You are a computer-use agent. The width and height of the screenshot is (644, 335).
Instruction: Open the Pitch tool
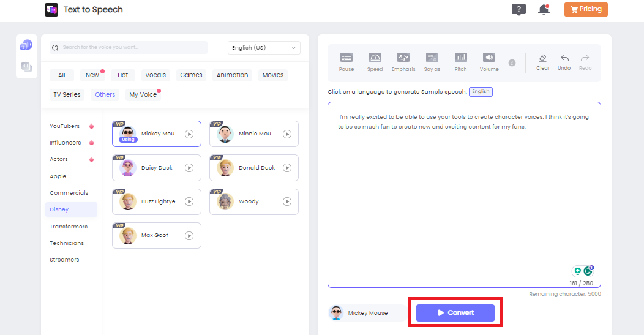(x=460, y=62)
